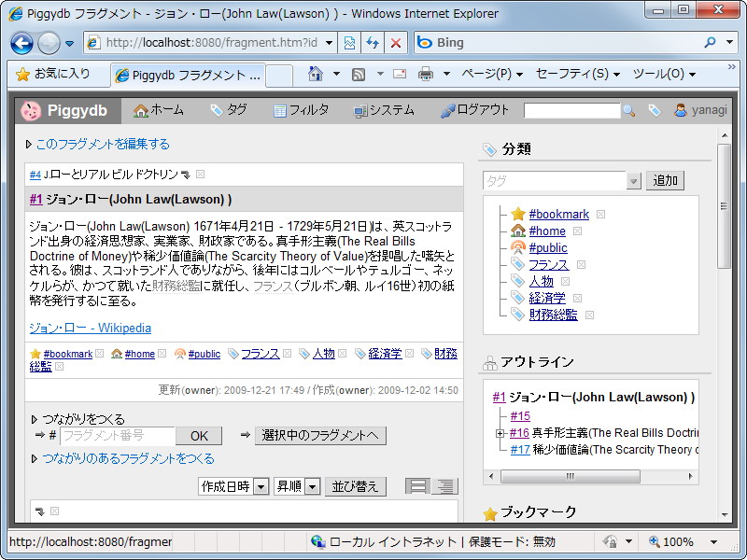Click the Piggydb pig logo
The image size is (747, 560).
(31, 111)
